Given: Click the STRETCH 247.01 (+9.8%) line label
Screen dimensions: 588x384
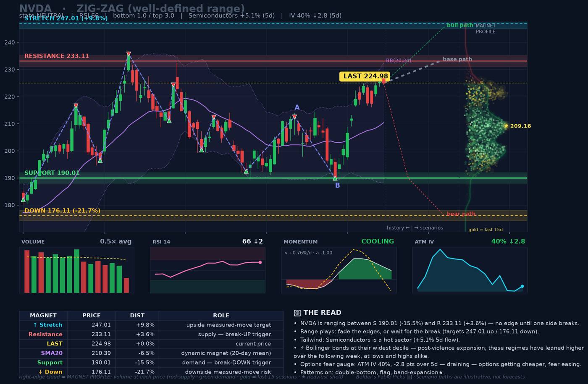Looking at the screenshot, I should [x=66, y=18].
